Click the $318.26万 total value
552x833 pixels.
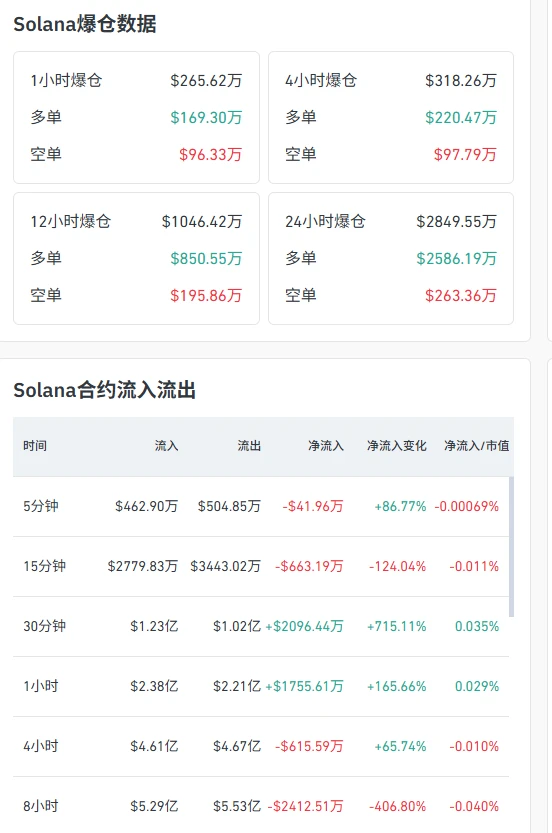(461, 80)
